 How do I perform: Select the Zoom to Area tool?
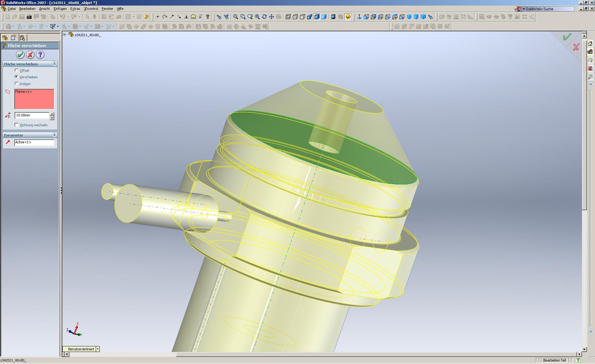[243, 17]
